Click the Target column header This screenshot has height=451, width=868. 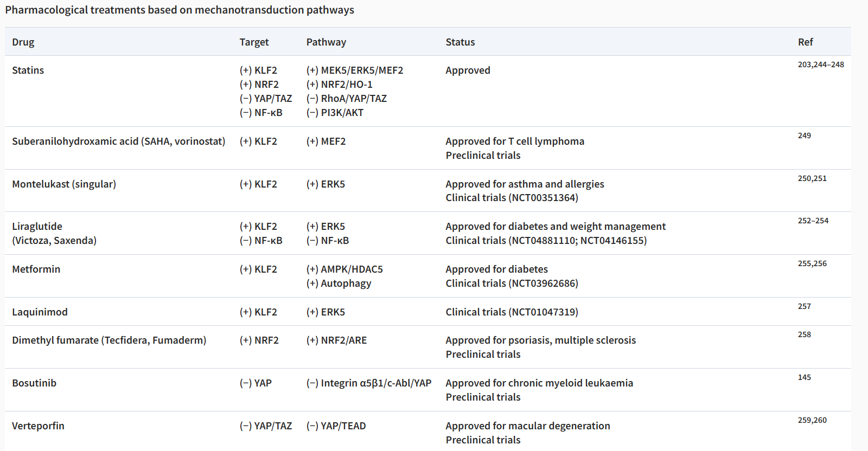coord(254,42)
